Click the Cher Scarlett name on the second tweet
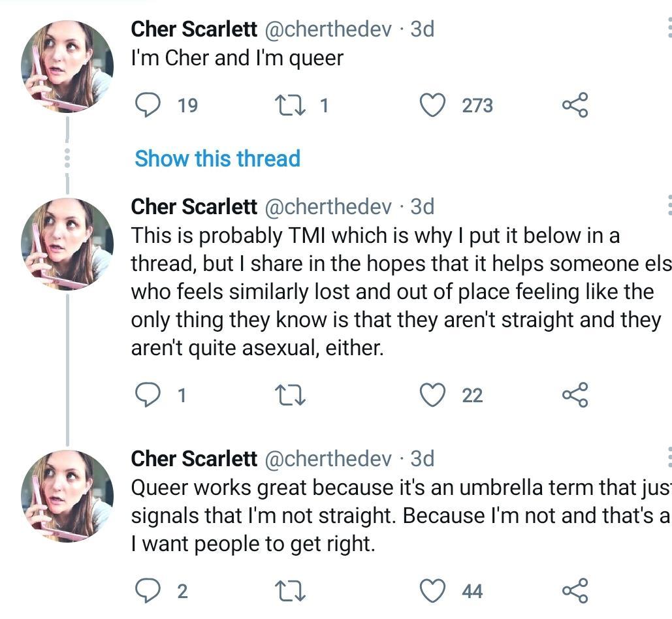Viewport: 672px width, 619px height. tap(194, 206)
